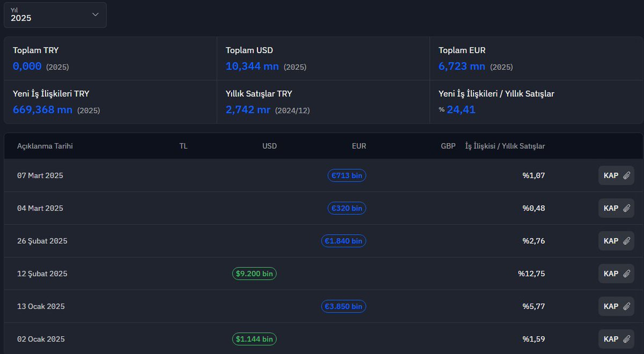Click the %0,48 ratio value
This screenshot has height=354, width=644.
(534, 208)
